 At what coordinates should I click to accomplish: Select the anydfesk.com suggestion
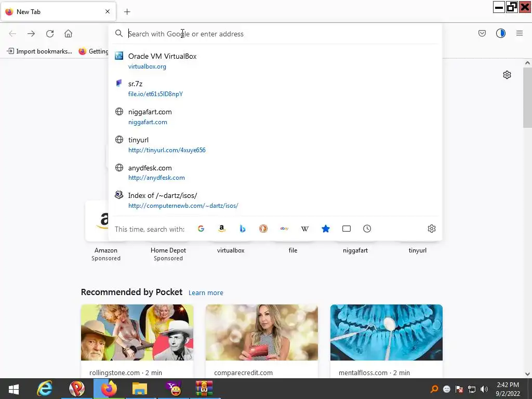(275, 172)
